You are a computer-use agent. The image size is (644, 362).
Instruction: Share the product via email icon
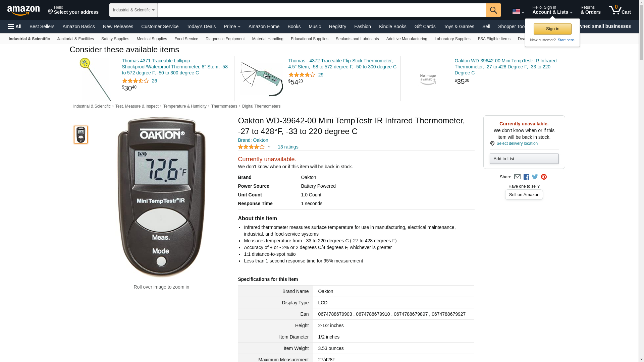tap(517, 177)
